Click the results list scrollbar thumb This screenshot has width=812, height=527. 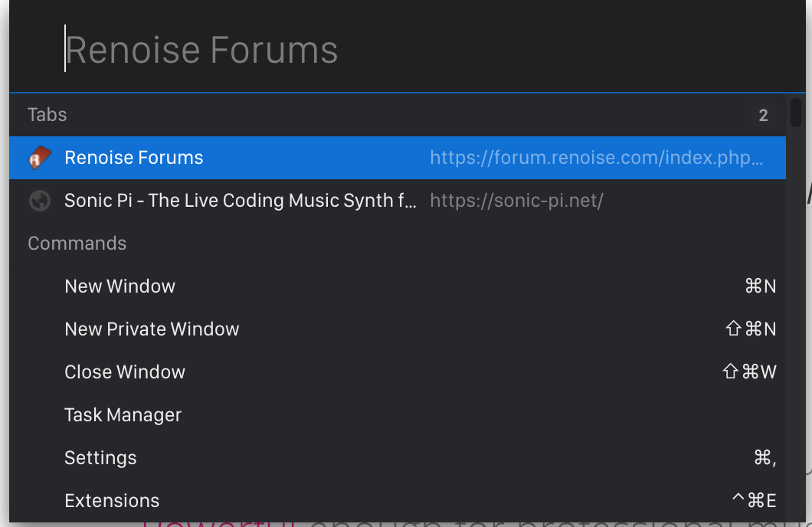tap(796, 113)
